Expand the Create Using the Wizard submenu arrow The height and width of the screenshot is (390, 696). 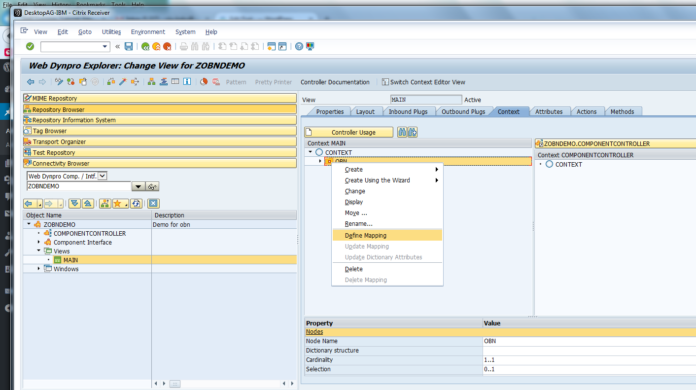click(437, 180)
